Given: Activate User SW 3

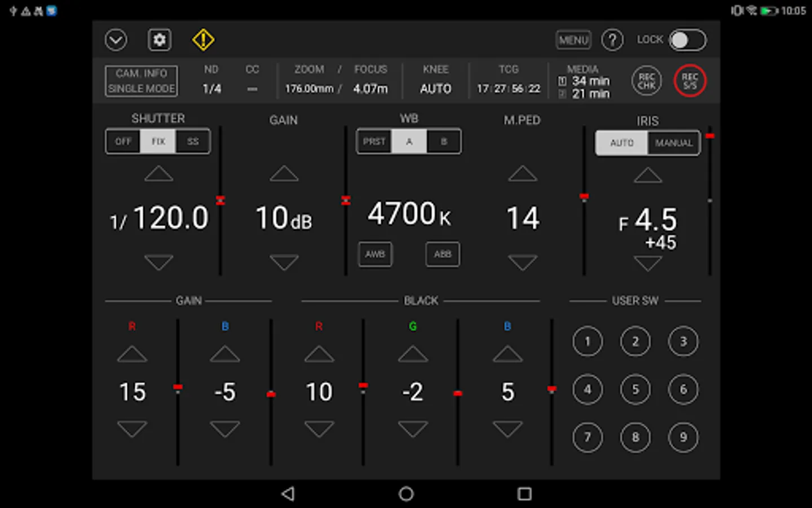Looking at the screenshot, I should coord(683,341).
